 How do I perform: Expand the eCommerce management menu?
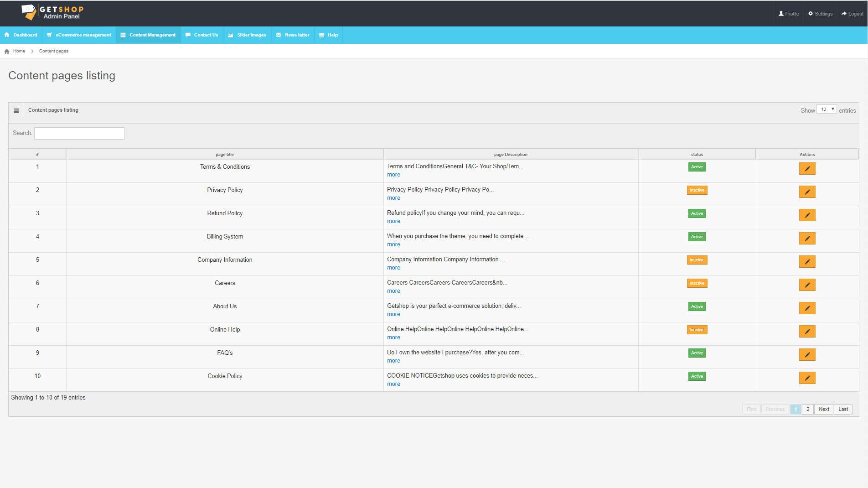point(79,35)
